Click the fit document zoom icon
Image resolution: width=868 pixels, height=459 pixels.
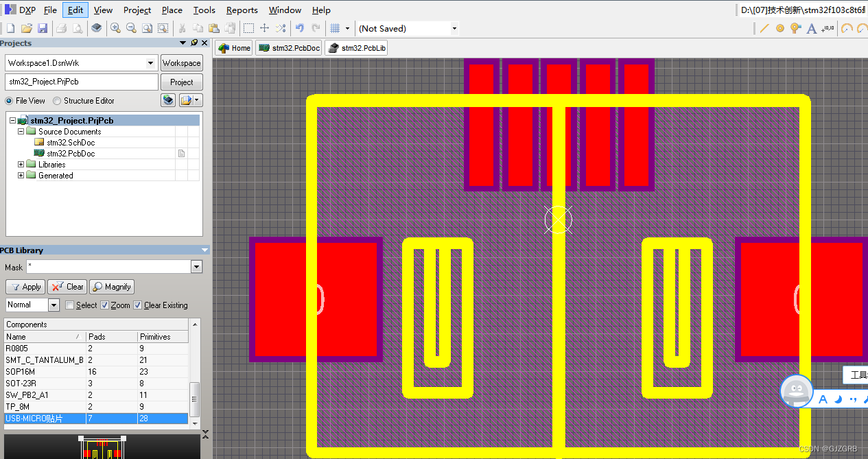(147, 28)
